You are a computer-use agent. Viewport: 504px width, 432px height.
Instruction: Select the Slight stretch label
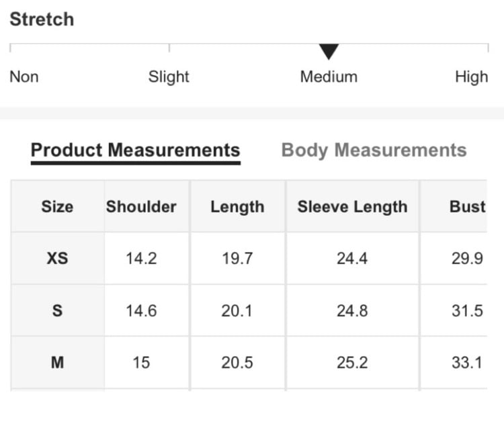pos(169,77)
